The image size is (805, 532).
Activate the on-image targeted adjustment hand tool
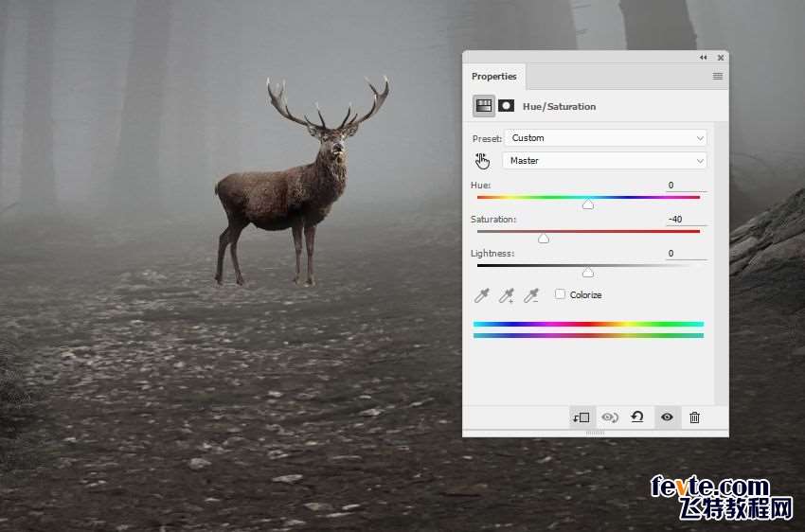(483, 160)
